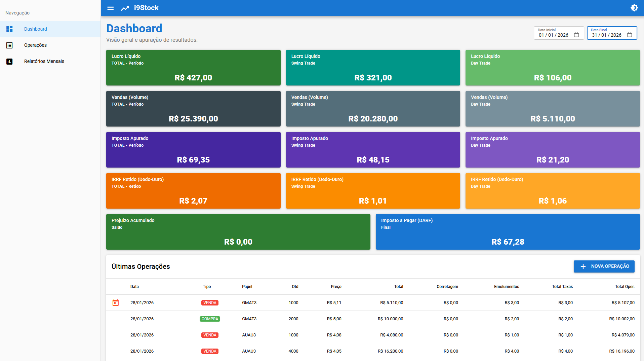Select Imposto a Pagar (DARF) card

508,232
